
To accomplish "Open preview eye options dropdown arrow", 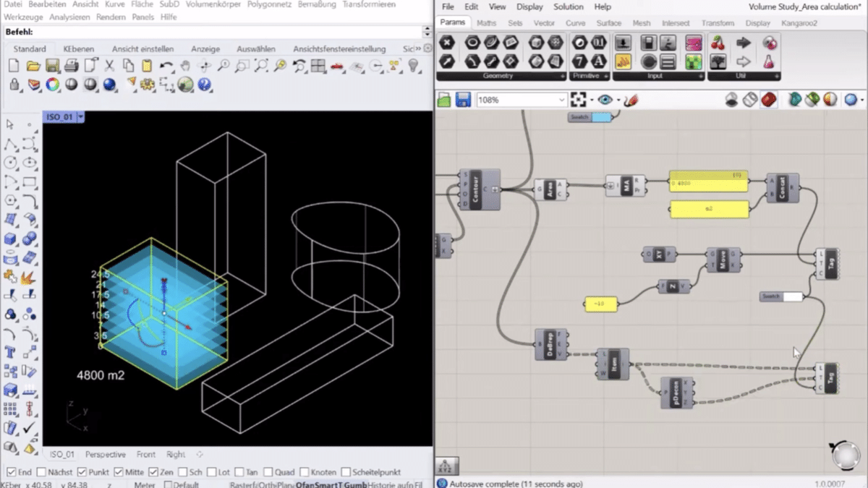I will [x=618, y=100].
